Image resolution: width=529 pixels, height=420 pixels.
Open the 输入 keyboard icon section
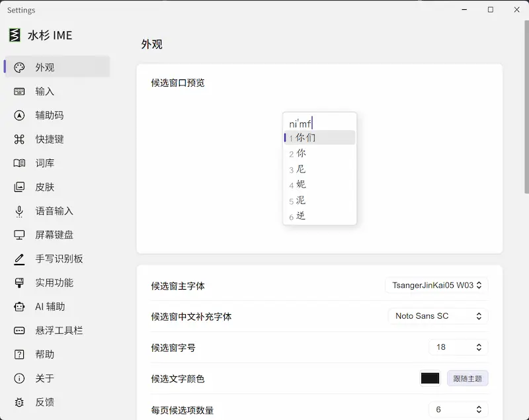click(19, 91)
